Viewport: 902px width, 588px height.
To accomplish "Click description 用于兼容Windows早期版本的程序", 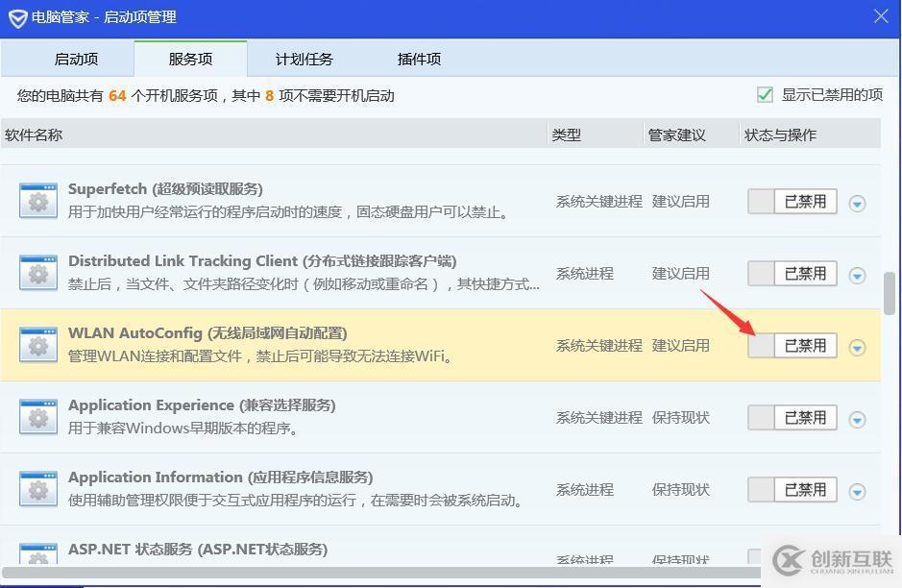I will pyautogui.click(x=183, y=429).
